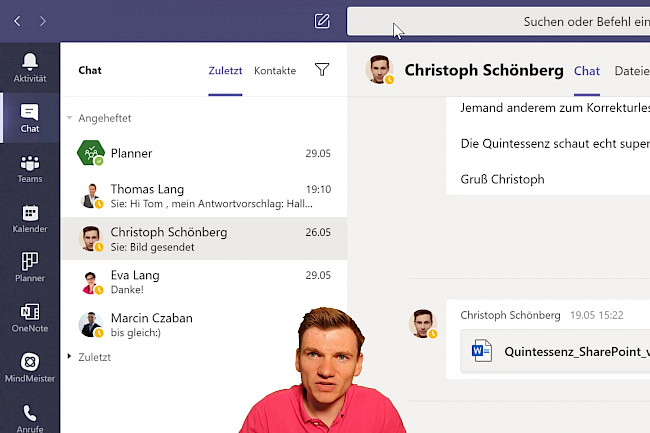The image size is (650, 433).
Task: Click 'Jemand anderem zum Korrekturlesen' message line
Action: 555,108
